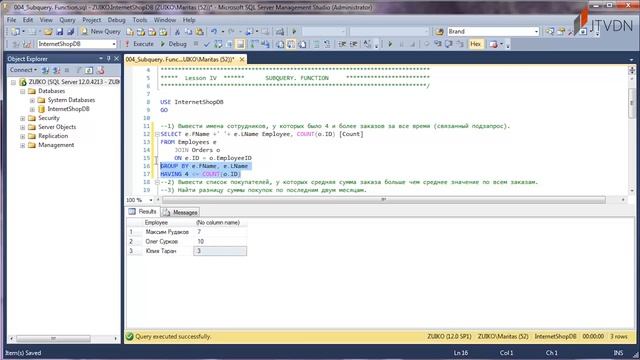Select the Replication folder in tree
640x360 pixels.
pyautogui.click(x=53, y=136)
